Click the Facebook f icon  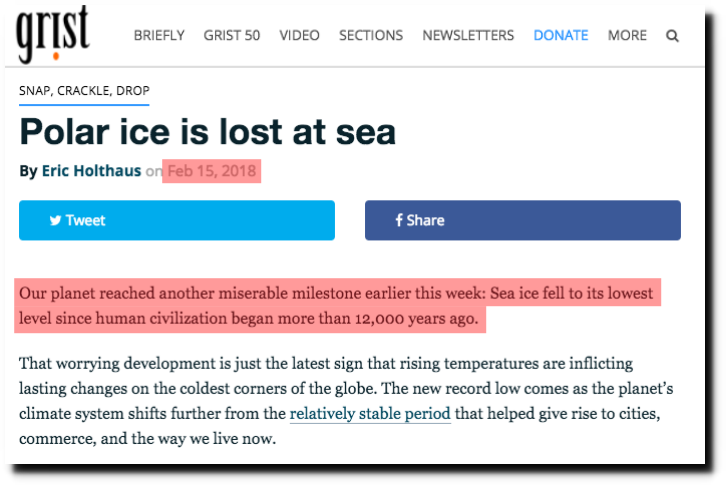399,220
